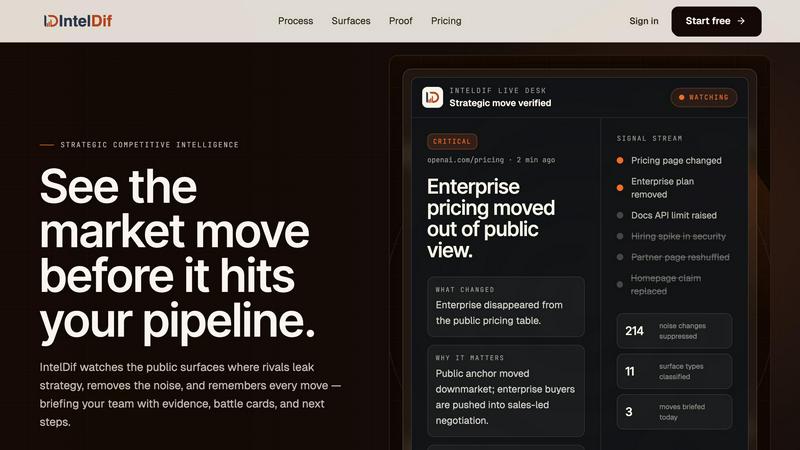This screenshot has height=450, width=800.
Task: Open the Pricing nav link
Action: click(446, 21)
